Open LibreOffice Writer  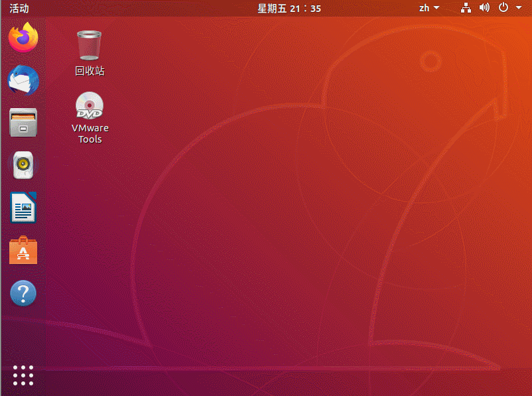[23, 208]
